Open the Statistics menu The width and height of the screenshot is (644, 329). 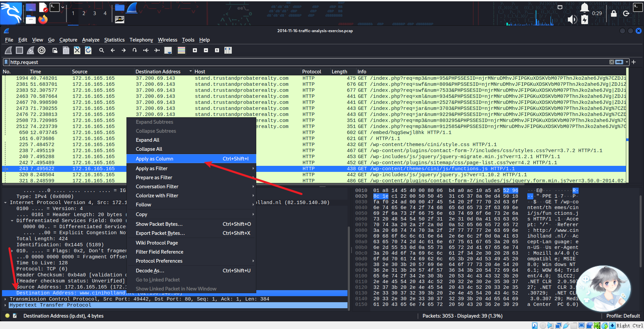click(x=114, y=40)
